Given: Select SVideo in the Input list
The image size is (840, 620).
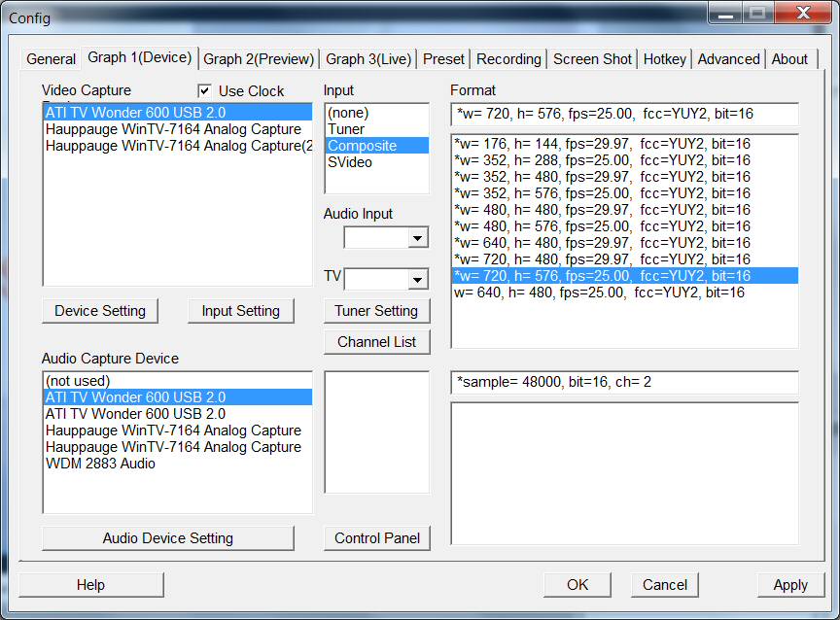Looking at the screenshot, I should (x=376, y=162).
